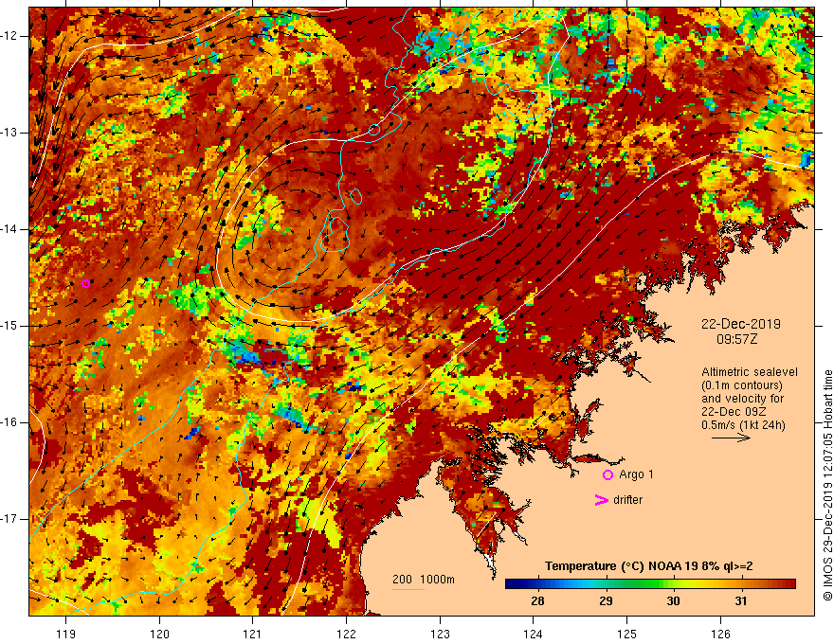The height and width of the screenshot is (644, 834).
Task: Click the latitude label -12
Action: point(10,36)
